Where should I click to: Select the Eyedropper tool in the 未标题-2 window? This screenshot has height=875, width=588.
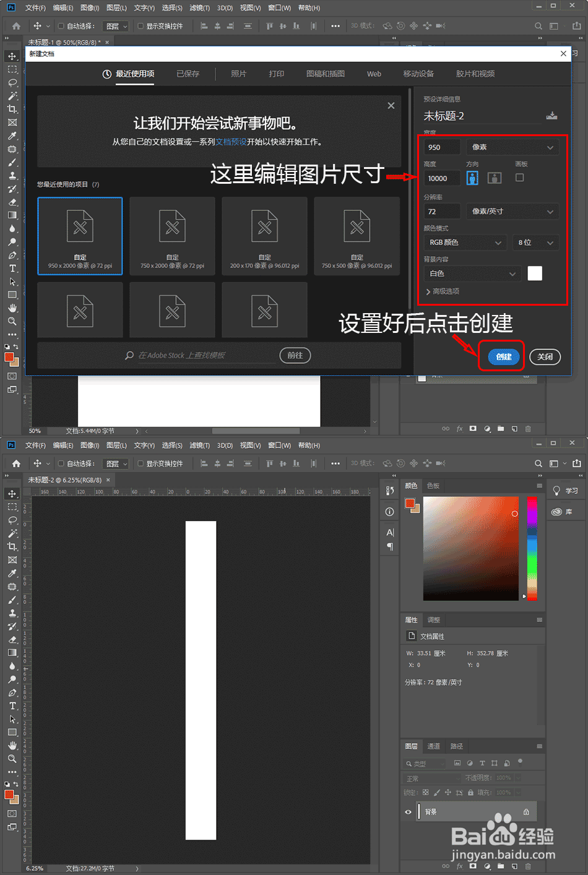coord(12,573)
